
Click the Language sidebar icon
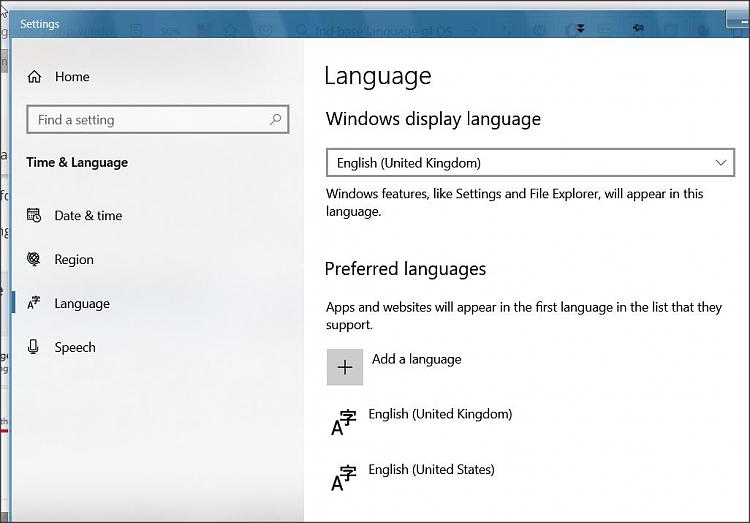click(33, 303)
